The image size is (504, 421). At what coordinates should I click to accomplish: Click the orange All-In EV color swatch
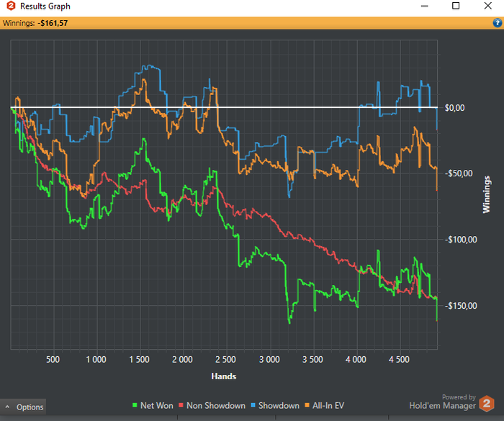(307, 405)
